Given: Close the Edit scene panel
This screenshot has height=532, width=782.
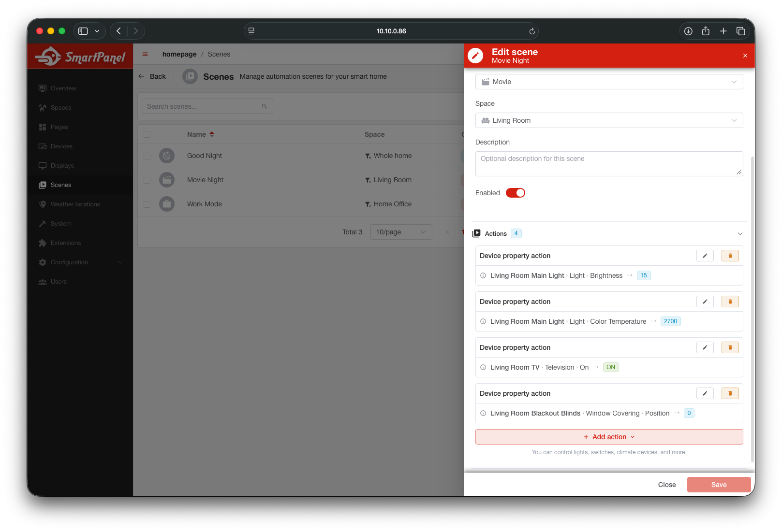Looking at the screenshot, I should click(745, 56).
